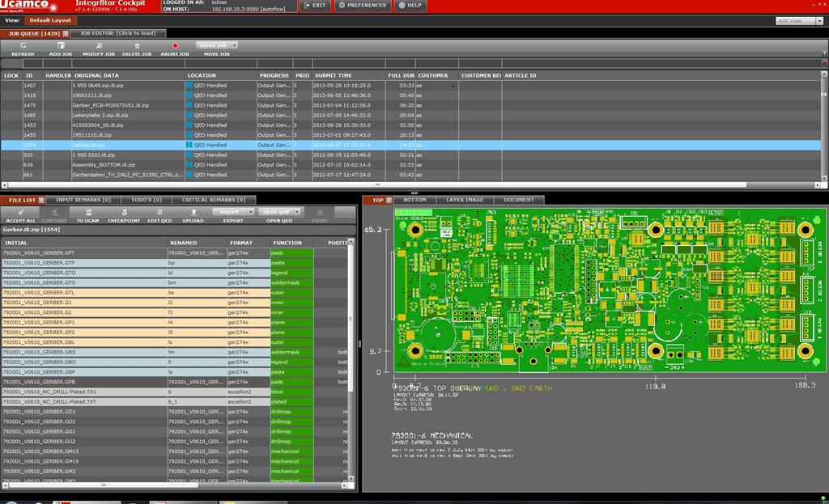Click the Refresh icon in job queue toolbar
This screenshot has height=504, width=829.
[x=23, y=46]
